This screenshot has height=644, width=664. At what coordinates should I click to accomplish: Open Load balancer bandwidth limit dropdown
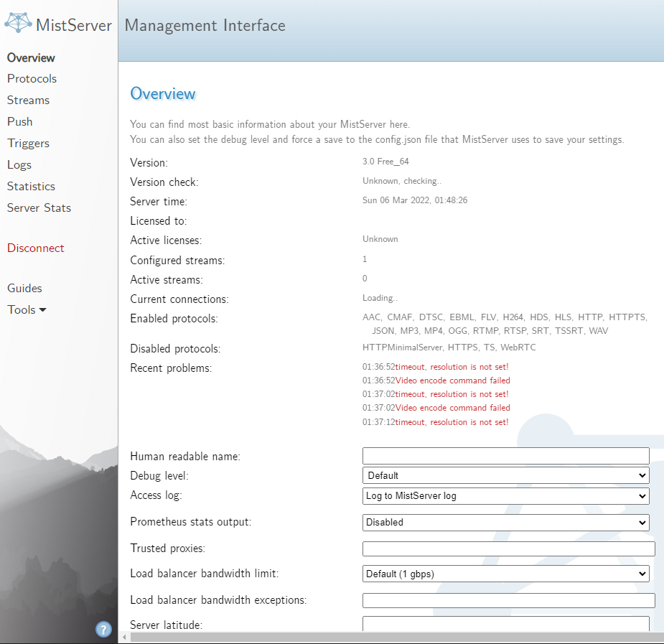pos(505,574)
